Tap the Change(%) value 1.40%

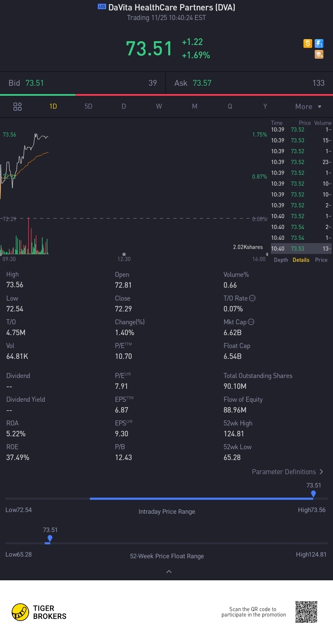[124, 333]
